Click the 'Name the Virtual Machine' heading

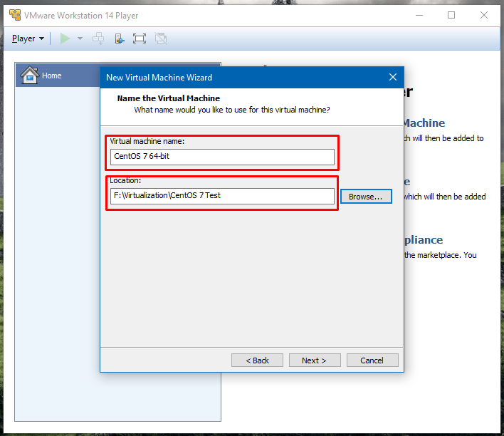169,98
